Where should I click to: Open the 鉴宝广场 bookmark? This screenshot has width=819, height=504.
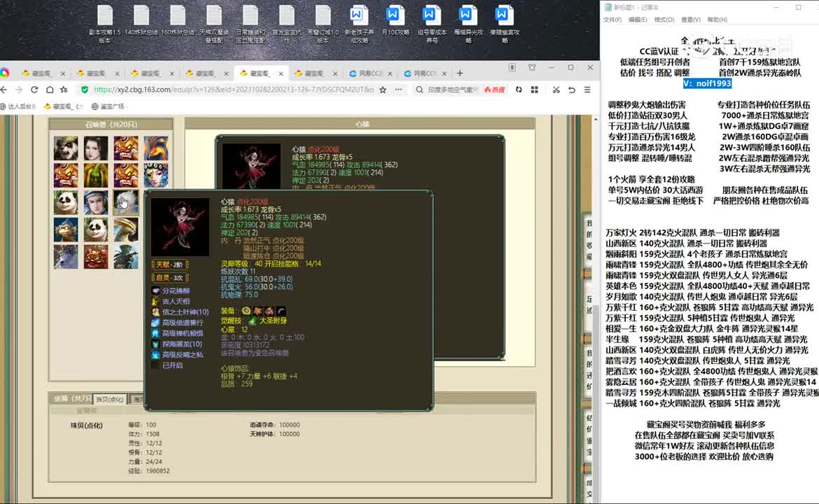point(108,106)
